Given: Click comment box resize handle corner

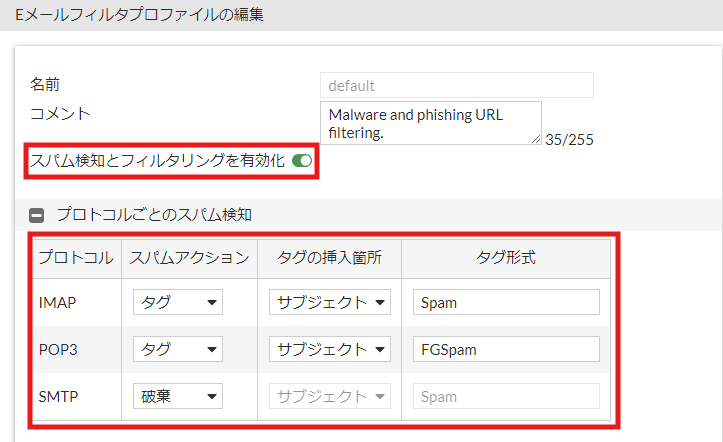Looking at the screenshot, I should [536, 139].
